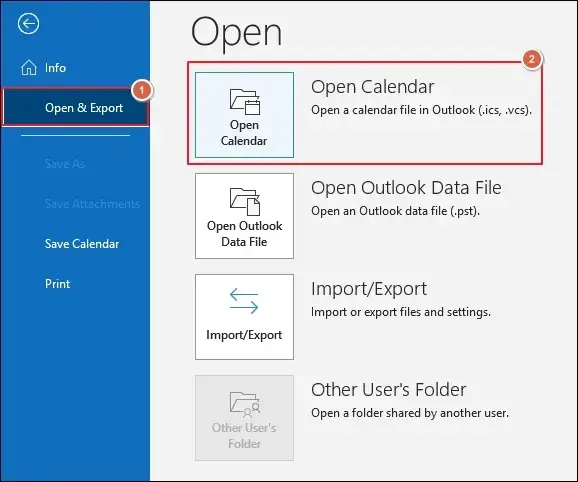Click the large 'Open' page title

point(236,33)
